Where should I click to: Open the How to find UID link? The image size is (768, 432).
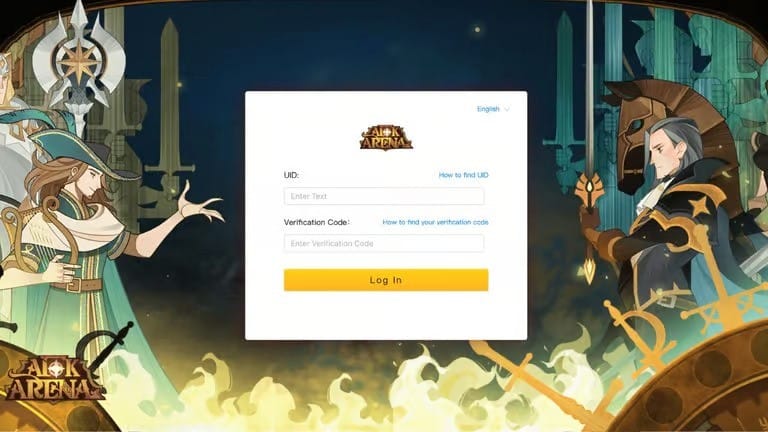tap(463, 175)
